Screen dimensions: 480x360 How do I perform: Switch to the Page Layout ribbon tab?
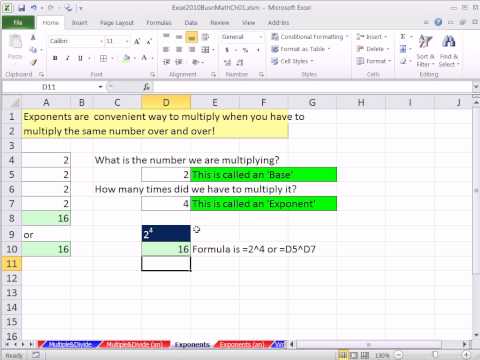point(117,23)
